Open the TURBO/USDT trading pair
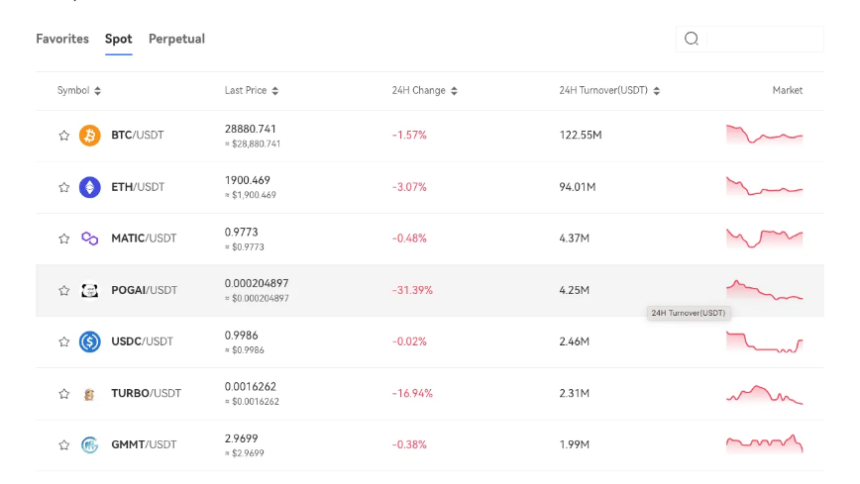 (x=146, y=394)
